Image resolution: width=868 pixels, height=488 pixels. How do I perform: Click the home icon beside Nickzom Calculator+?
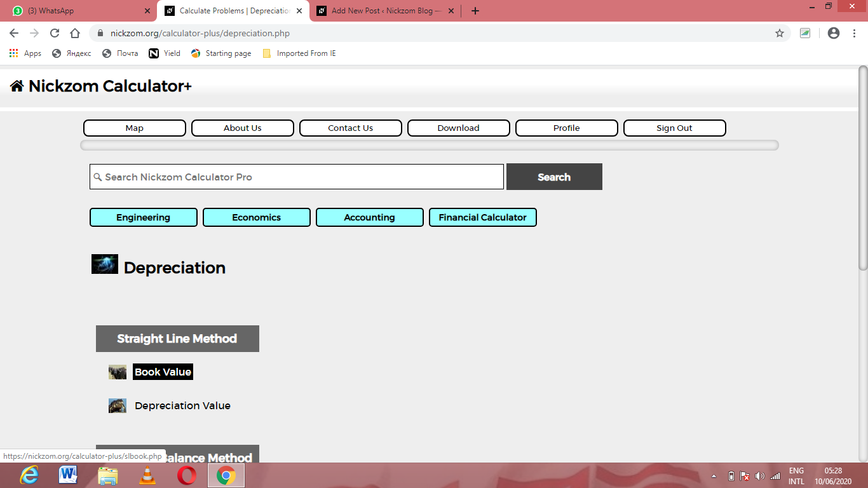point(17,86)
